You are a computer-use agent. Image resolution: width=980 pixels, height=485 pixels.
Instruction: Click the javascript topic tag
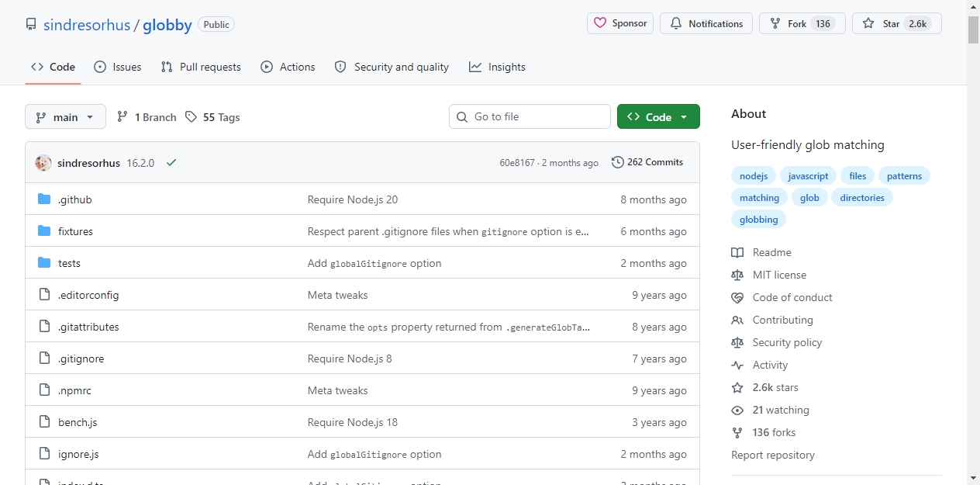coord(808,176)
